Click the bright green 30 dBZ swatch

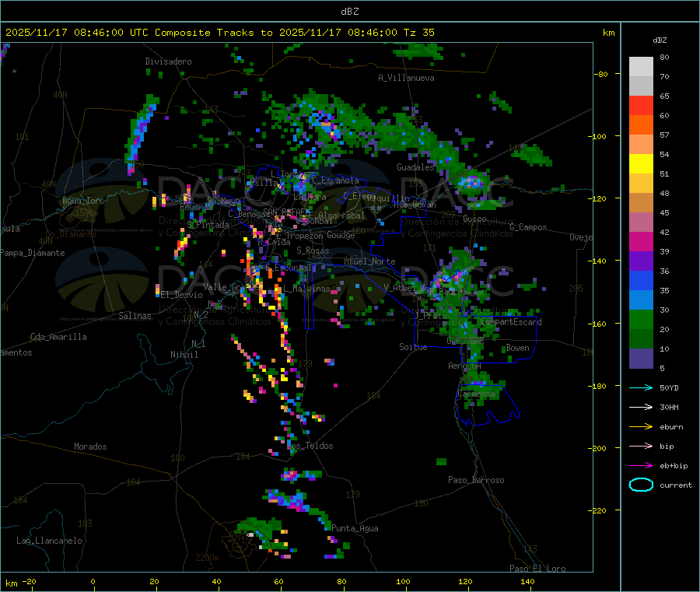point(641,319)
